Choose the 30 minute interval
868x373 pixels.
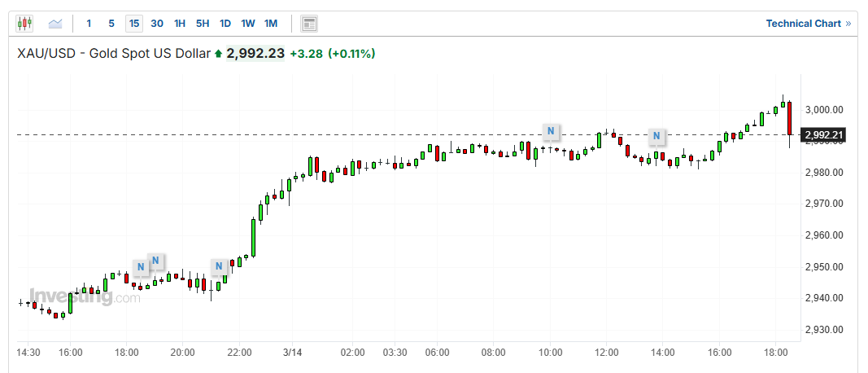coord(157,24)
